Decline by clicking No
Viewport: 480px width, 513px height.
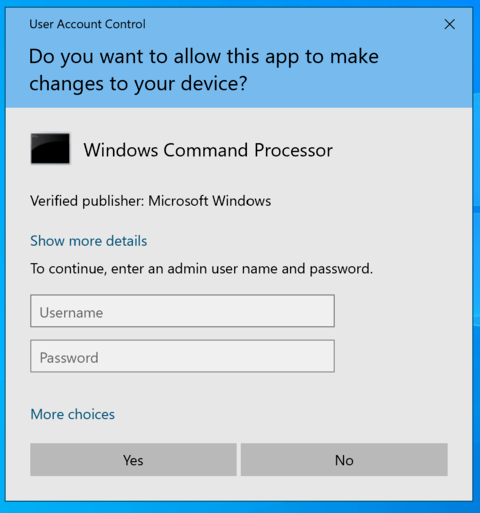click(344, 460)
